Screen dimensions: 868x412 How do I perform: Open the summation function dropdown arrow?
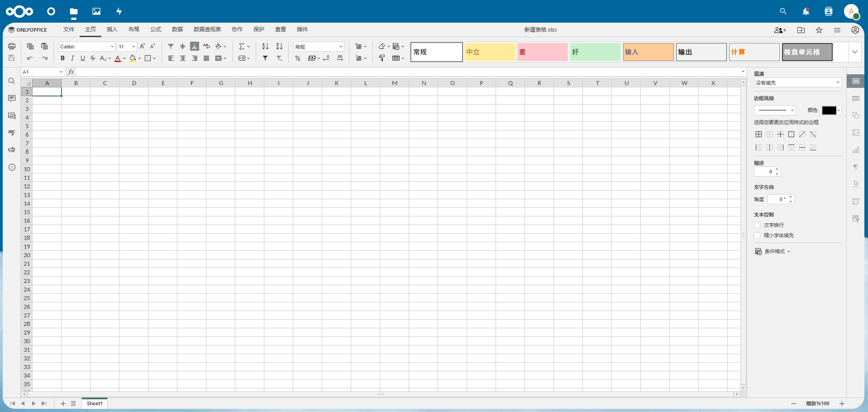248,46
